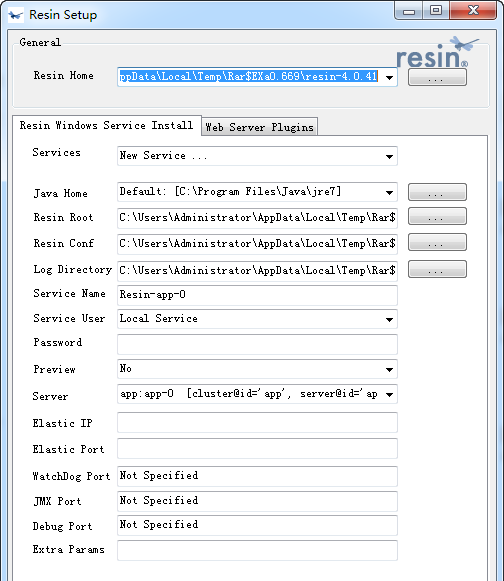Click the Resin Conf path field
504x581 pixels.
[x=257, y=244]
